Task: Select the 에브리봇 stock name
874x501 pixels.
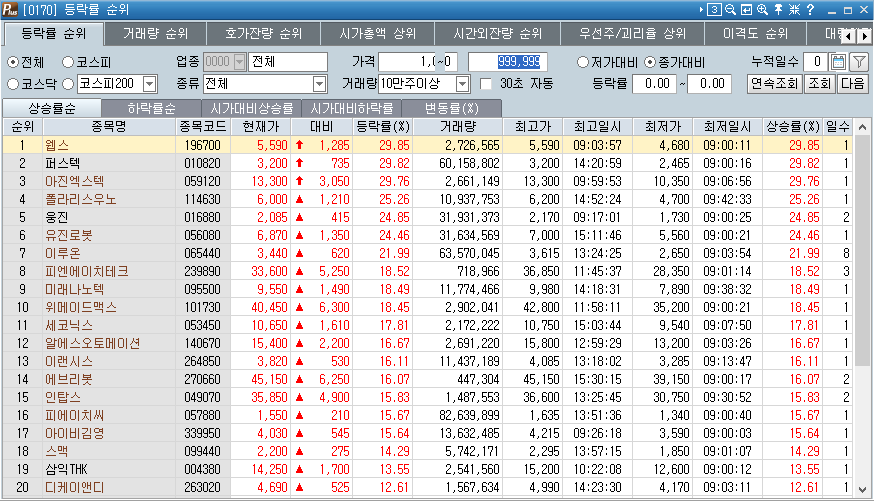Action: [69, 380]
